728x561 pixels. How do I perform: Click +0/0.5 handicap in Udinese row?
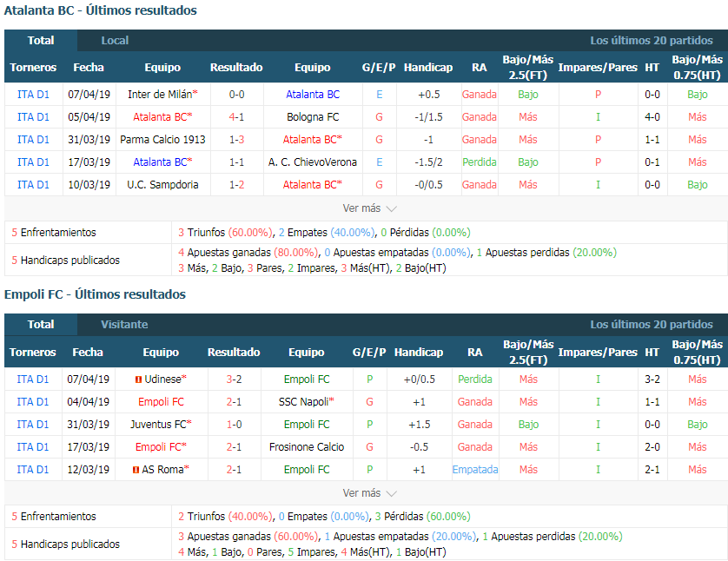click(420, 379)
